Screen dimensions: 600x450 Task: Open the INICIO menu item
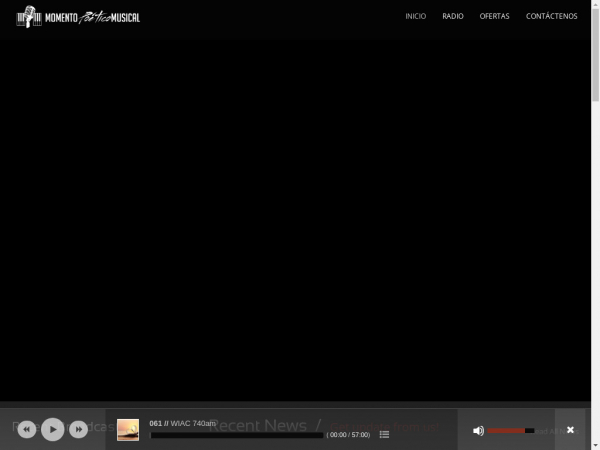[x=415, y=16]
